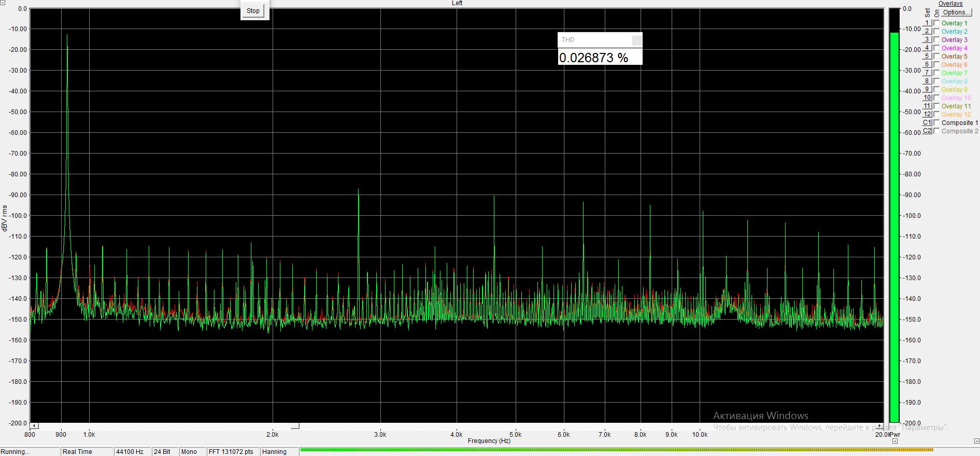Screen dimensions: 980x456
Task: Collapse the Pwr meter with its minus box
Action: click(x=895, y=441)
